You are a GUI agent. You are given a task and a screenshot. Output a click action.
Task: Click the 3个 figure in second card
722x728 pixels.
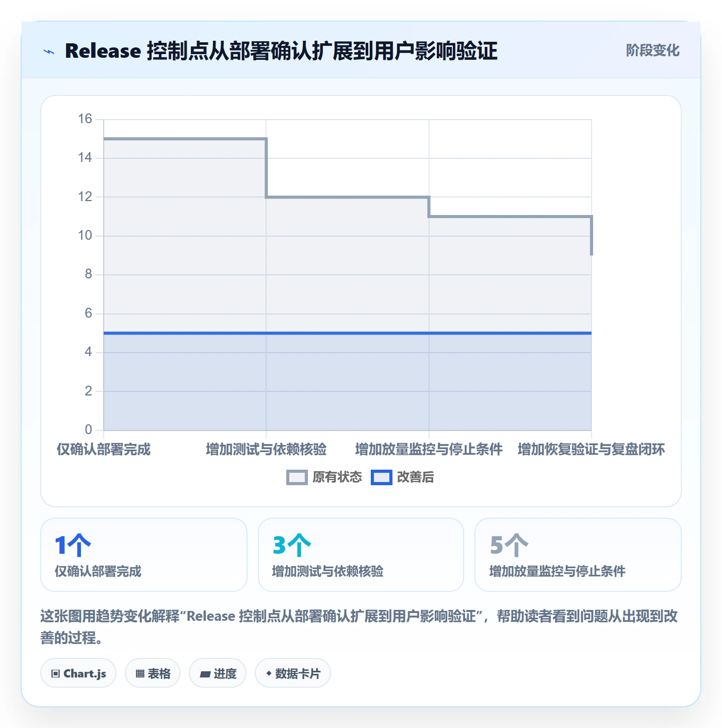pyautogui.click(x=292, y=545)
